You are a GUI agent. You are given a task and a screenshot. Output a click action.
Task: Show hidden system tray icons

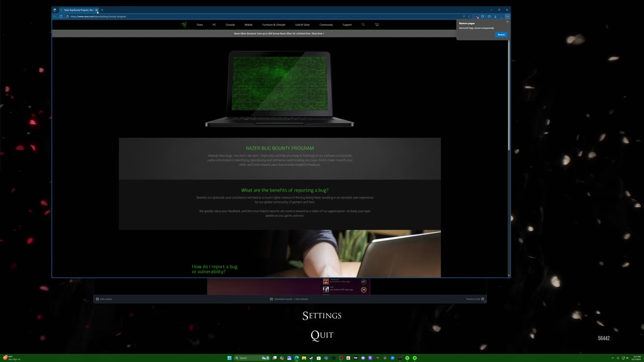tap(612, 358)
